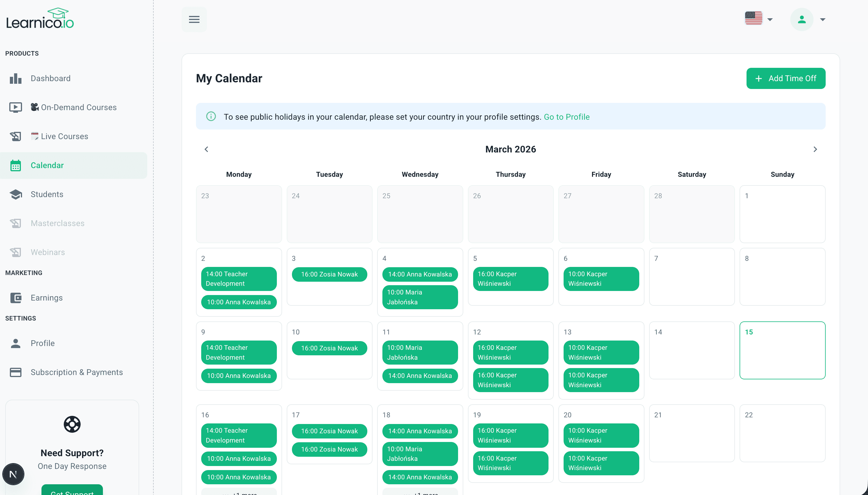Click the support lifebuoy icon
868x495 pixels.
[72, 424]
